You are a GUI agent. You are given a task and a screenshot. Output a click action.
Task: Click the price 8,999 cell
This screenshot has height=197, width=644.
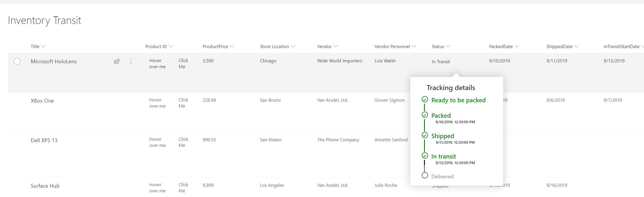click(208, 185)
